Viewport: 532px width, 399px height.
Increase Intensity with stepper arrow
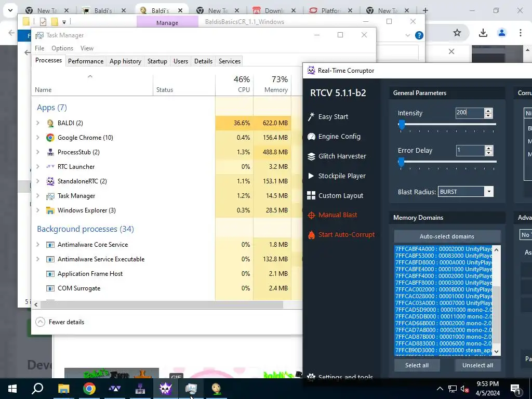488,111
